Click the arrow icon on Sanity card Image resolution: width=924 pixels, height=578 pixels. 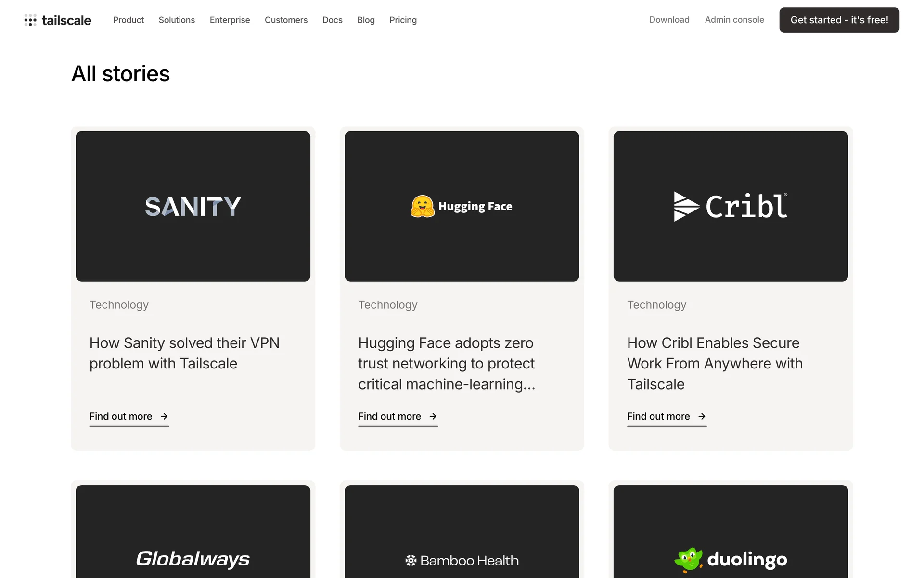(x=164, y=416)
